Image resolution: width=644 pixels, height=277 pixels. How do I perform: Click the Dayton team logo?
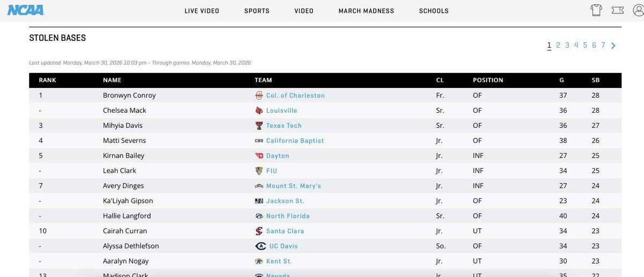259,156
